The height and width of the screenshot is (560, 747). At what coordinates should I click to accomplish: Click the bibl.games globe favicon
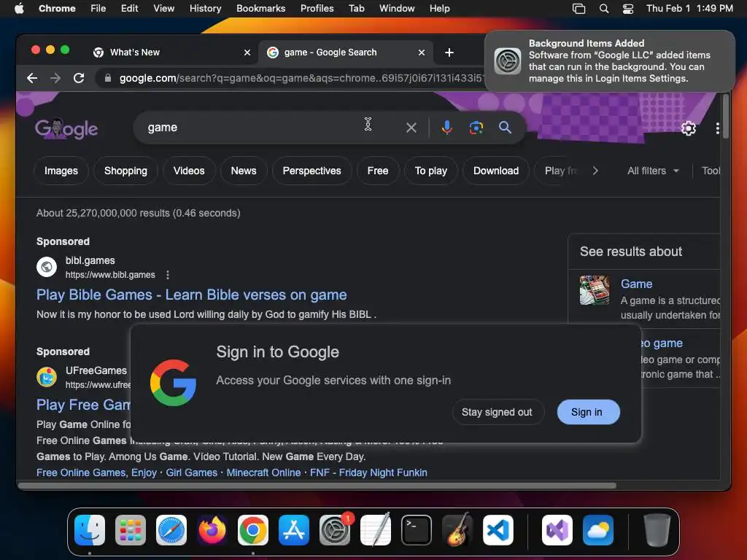(47, 267)
